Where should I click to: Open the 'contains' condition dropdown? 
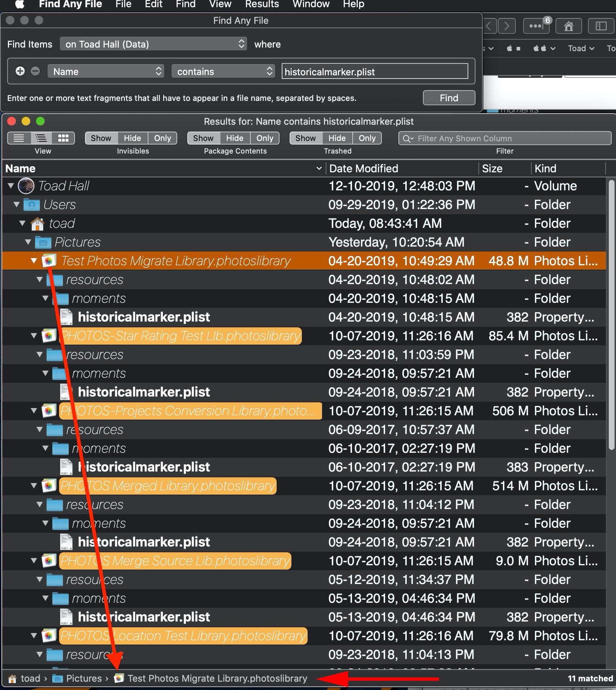coord(223,71)
